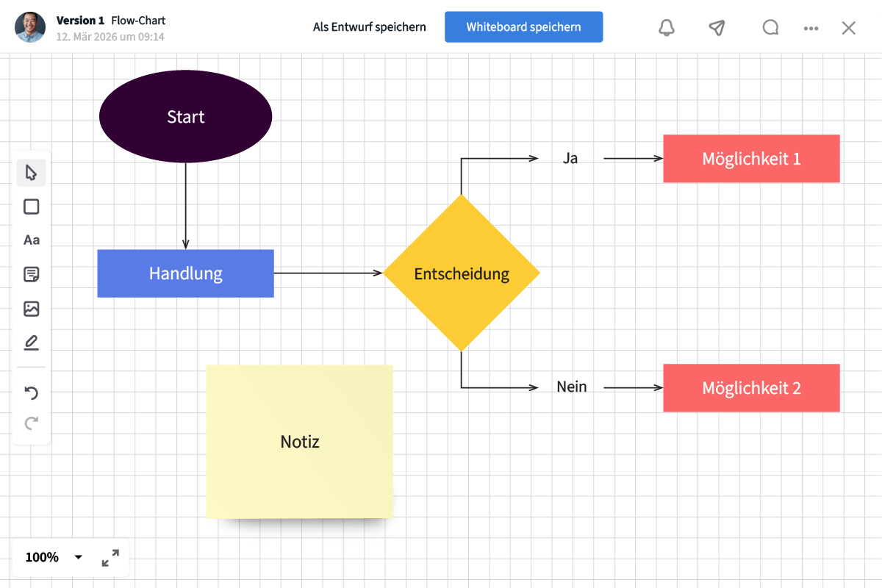This screenshot has height=588, width=882.
Task: Open the comments speech bubble
Action: point(770,28)
